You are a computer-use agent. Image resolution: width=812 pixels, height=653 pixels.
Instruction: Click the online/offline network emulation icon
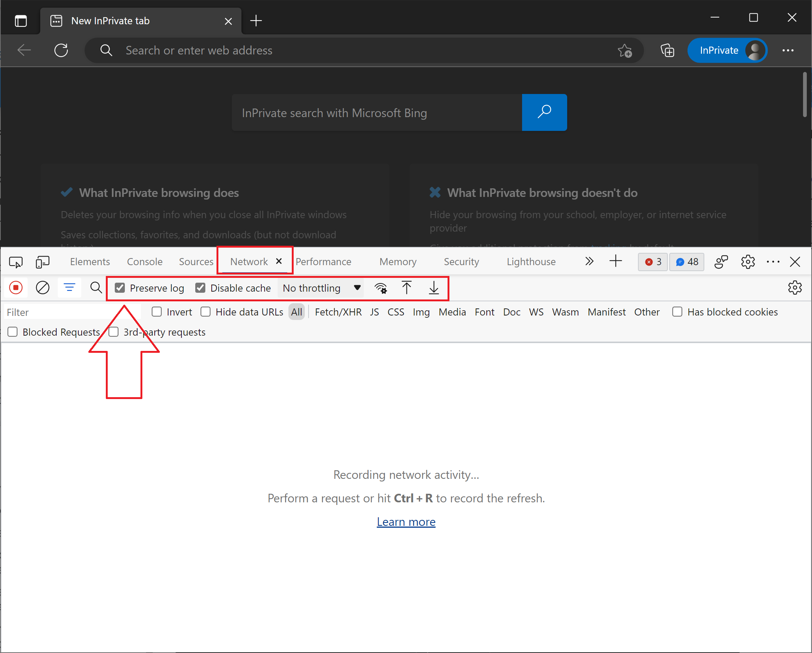pos(380,288)
